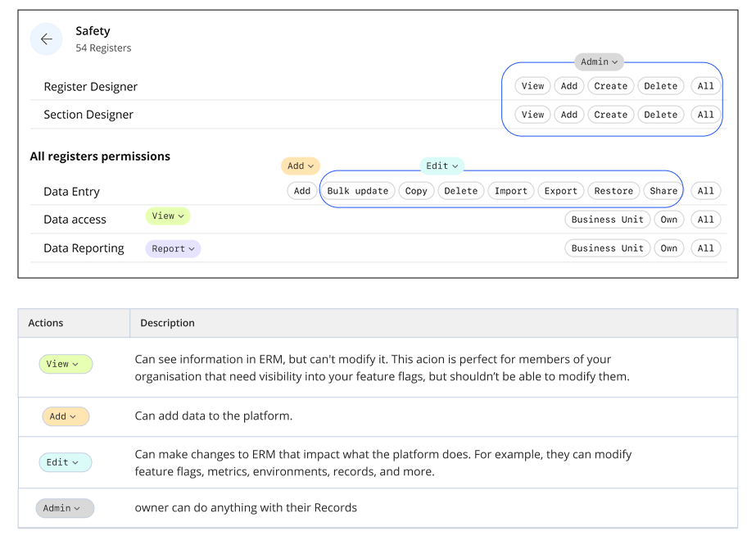Image resolution: width=756 pixels, height=545 pixels.
Task: Open the Admin dropdown in the Actions table
Action: [65, 508]
